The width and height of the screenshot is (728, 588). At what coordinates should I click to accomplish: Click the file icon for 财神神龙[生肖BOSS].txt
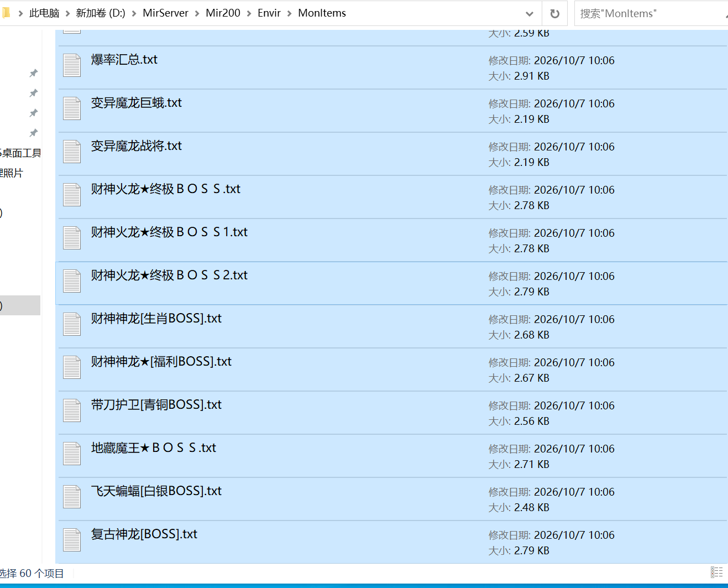pyautogui.click(x=72, y=324)
